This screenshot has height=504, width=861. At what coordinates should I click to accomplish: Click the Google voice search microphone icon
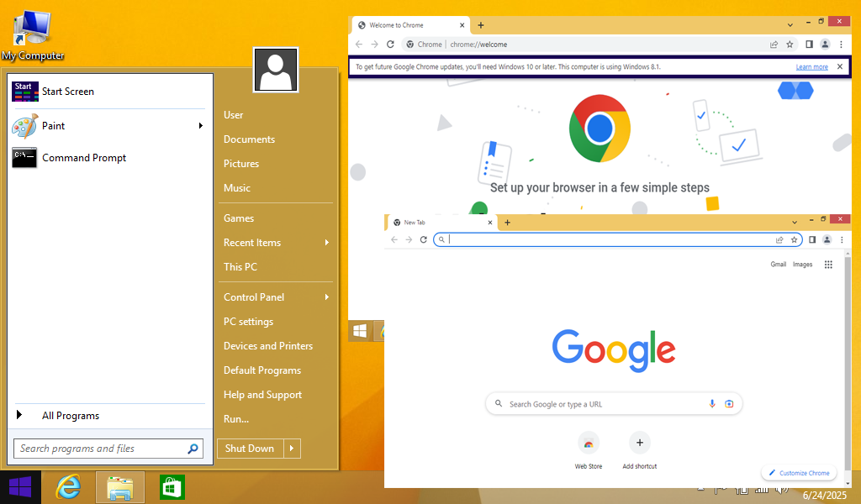click(712, 404)
